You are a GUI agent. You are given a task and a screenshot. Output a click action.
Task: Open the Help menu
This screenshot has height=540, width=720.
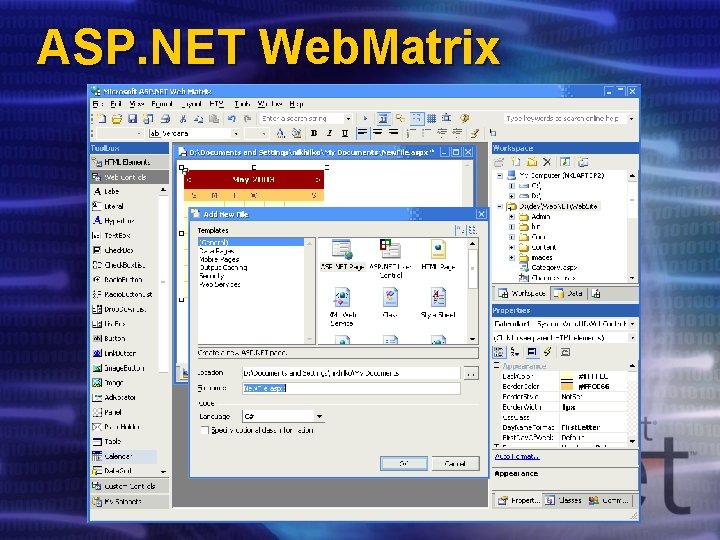pos(297,104)
